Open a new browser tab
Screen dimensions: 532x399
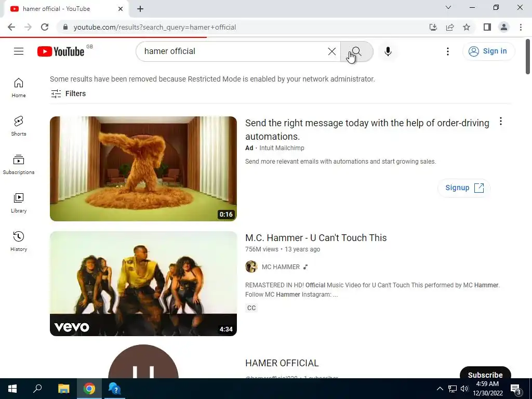coord(140,9)
